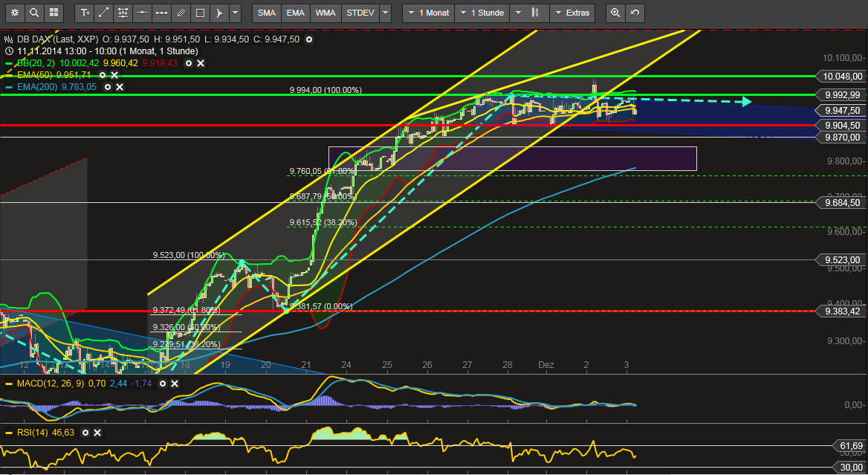
Task: Open the grid layout icon
Action: click(54, 13)
